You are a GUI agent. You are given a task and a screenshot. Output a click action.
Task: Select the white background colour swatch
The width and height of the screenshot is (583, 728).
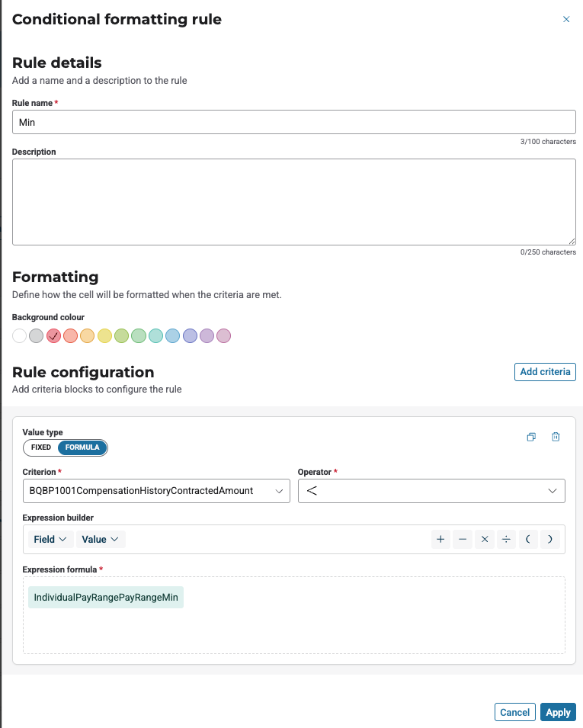point(19,335)
